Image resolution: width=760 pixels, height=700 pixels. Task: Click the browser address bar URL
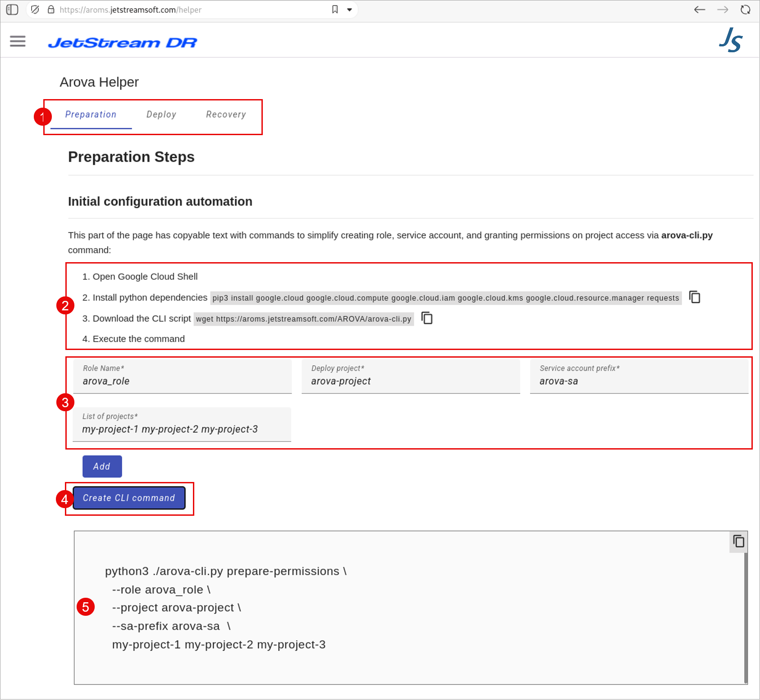point(130,10)
